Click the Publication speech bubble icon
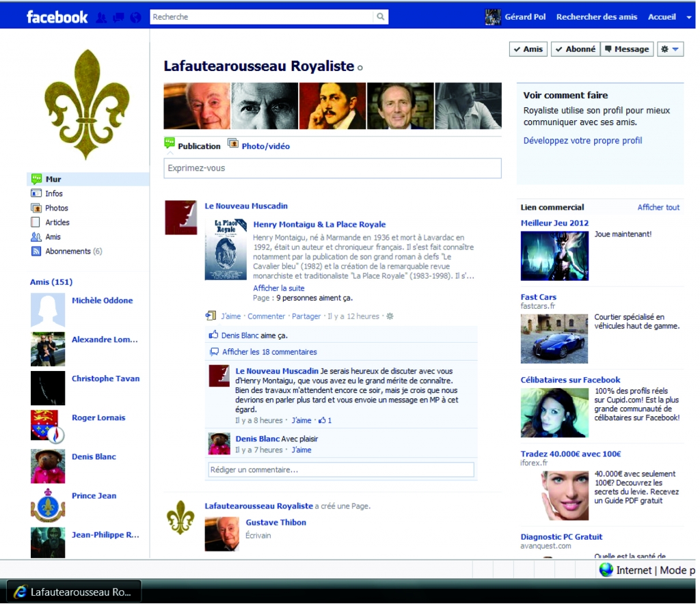This screenshot has width=700, height=604. 170,143
